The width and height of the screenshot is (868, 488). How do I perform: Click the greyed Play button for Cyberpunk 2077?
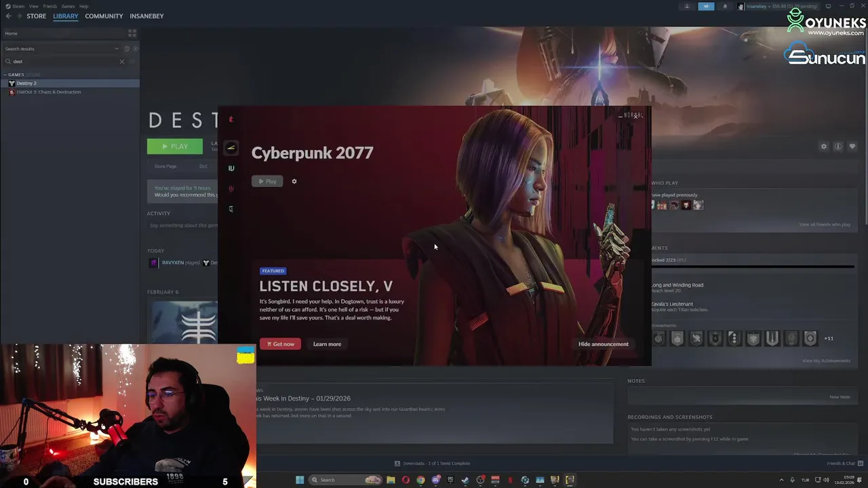tap(267, 181)
